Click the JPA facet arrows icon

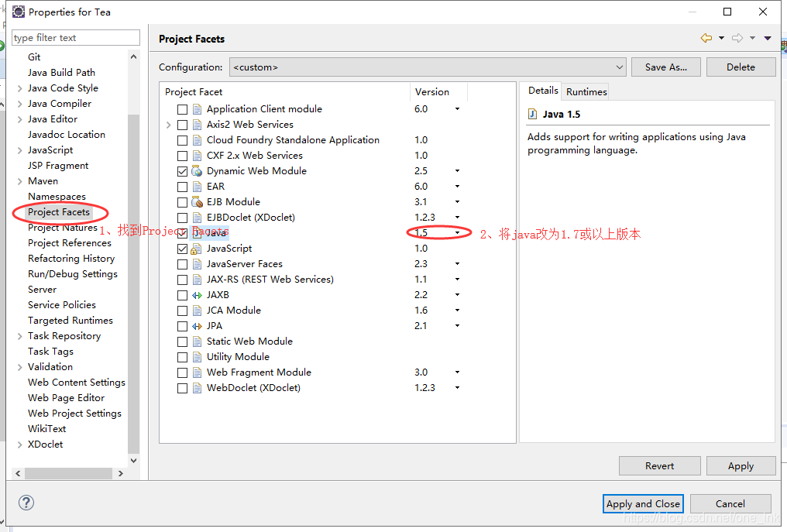coord(197,326)
